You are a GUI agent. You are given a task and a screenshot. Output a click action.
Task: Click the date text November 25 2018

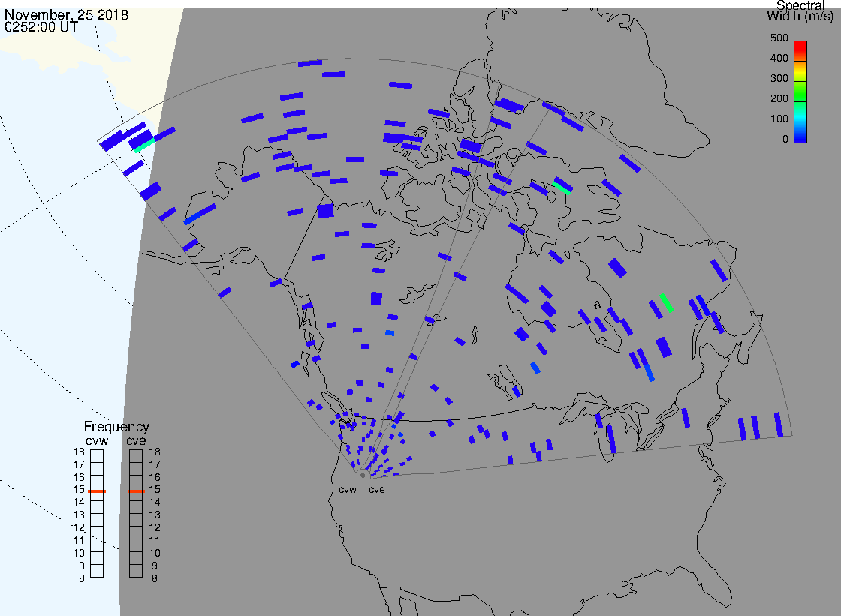tap(67, 14)
